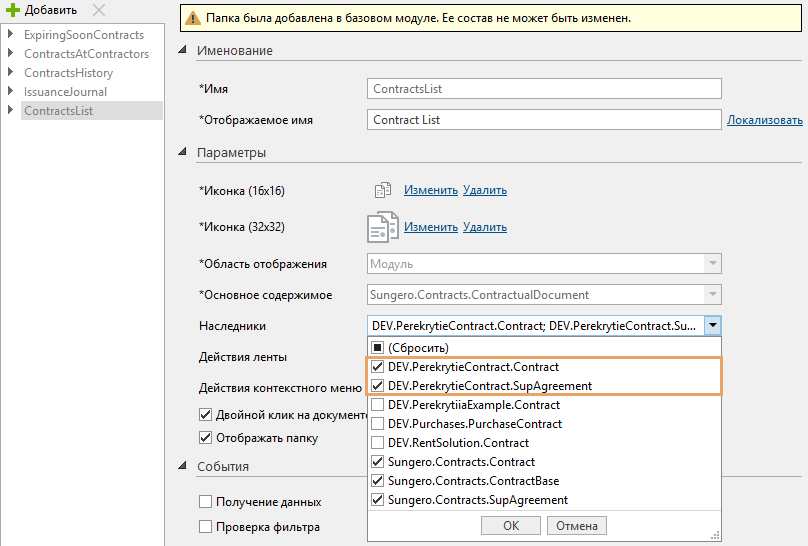Toggle the (Сбросить) reset checkbox
808x546 pixels.
[x=378, y=348]
